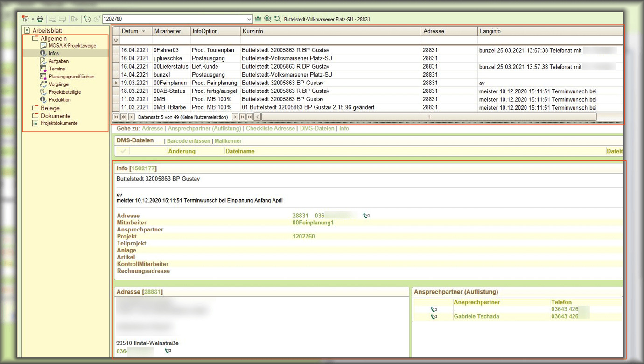The height and width of the screenshot is (364, 644).
Task: Click the phone icon in the Adresse row
Action: pos(366,216)
